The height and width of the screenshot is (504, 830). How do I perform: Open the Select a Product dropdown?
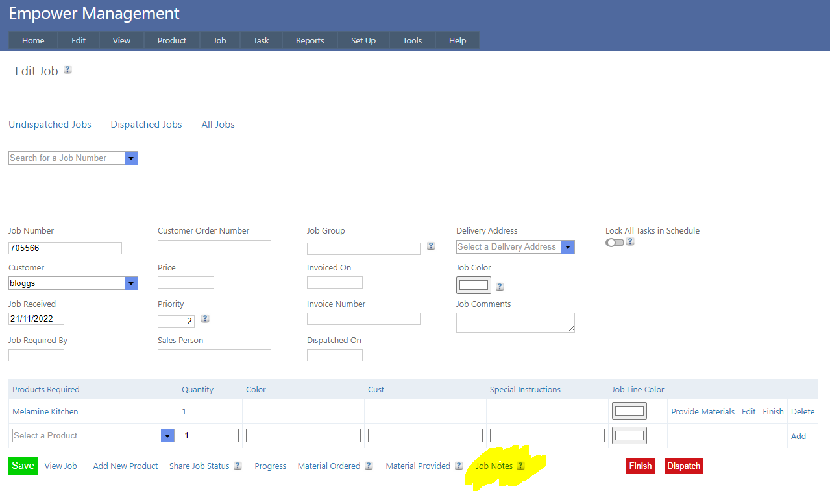[x=167, y=436]
